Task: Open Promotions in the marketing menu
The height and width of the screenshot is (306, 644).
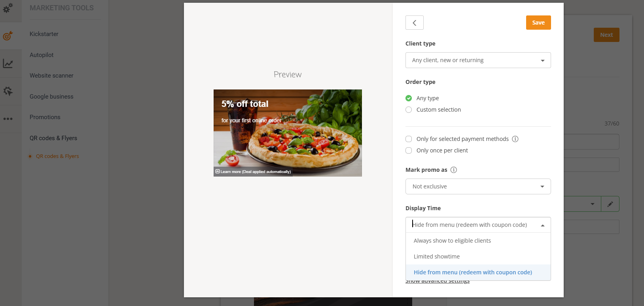Action: (x=45, y=117)
